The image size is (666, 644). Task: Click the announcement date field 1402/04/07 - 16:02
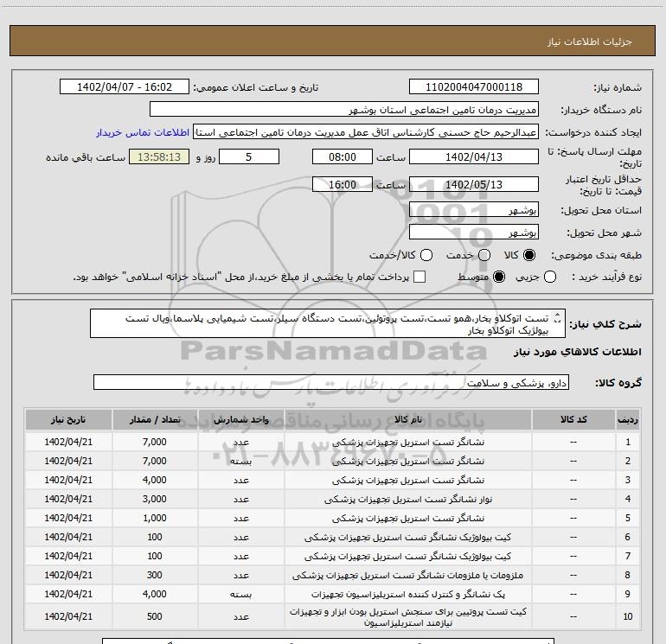click(x=125, y=87)
